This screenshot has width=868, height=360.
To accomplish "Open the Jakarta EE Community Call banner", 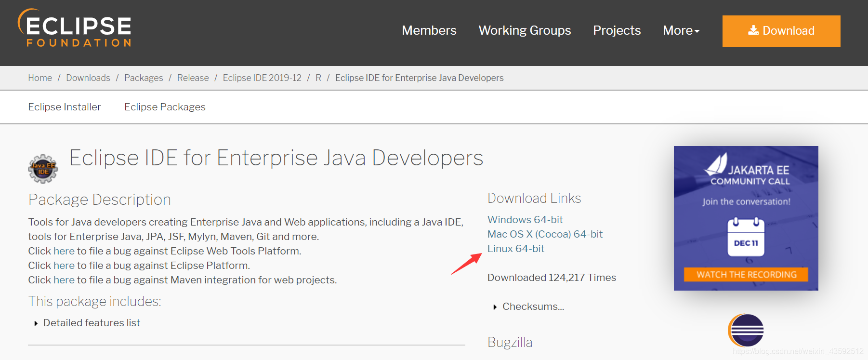I will pos(746,218).
